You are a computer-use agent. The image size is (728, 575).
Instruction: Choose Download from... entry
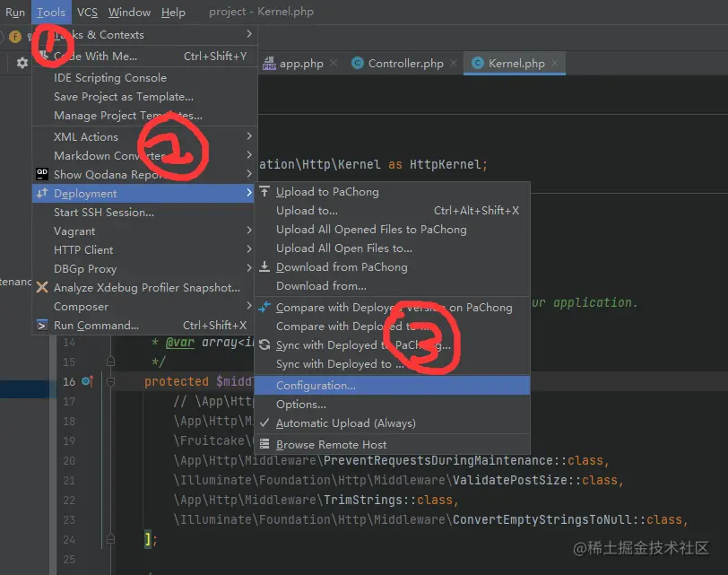pyautogui.click(x=393, y=285)
